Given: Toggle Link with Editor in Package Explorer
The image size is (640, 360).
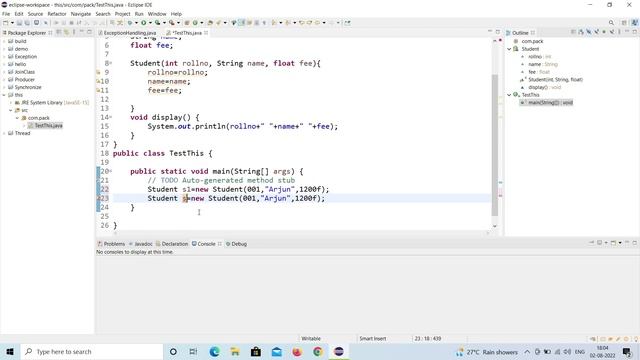Looking at the screenshot, I should point(66,32).
